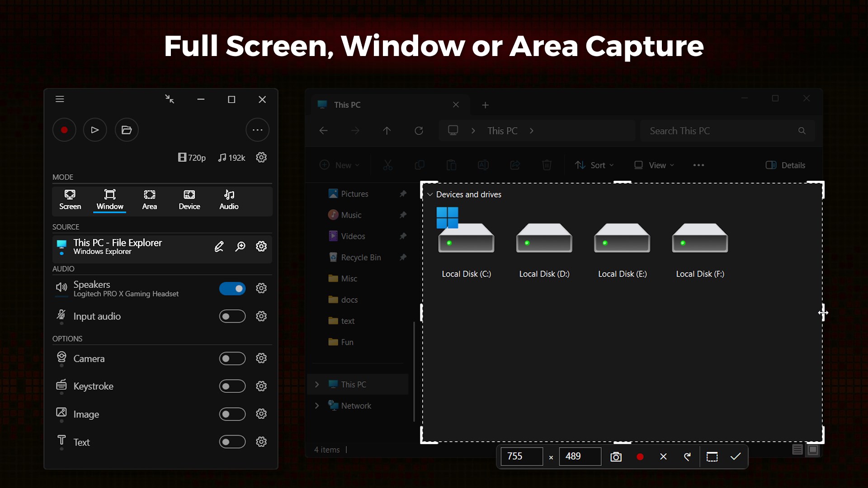Select Local Disk (C:) drive

click(x=466, y=243)
